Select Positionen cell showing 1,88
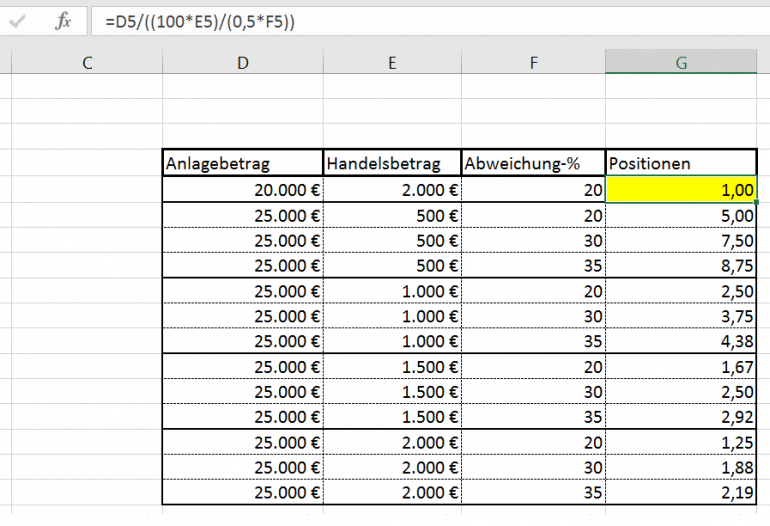The height and width of the screenshot is (526, 770). [681, 468]
